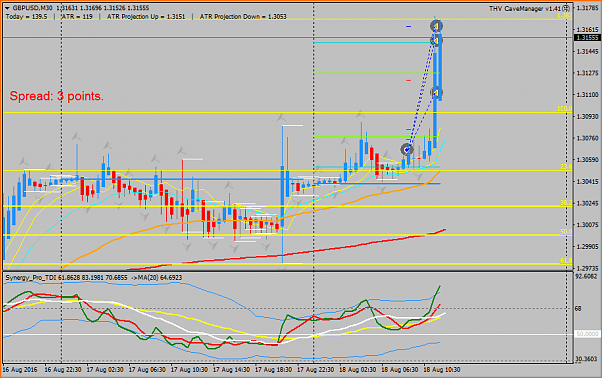The image size is (602, 378).
Task: Select the yellow Fibonacci label '50.0'
Action: [x=566, y=232]
